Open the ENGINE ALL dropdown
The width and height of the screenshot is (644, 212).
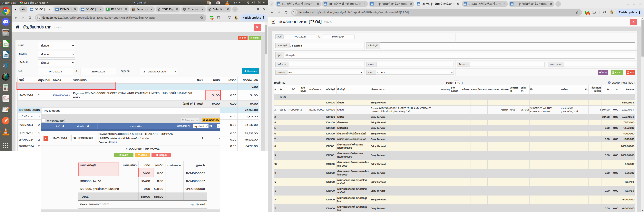[x=325, y=72]
